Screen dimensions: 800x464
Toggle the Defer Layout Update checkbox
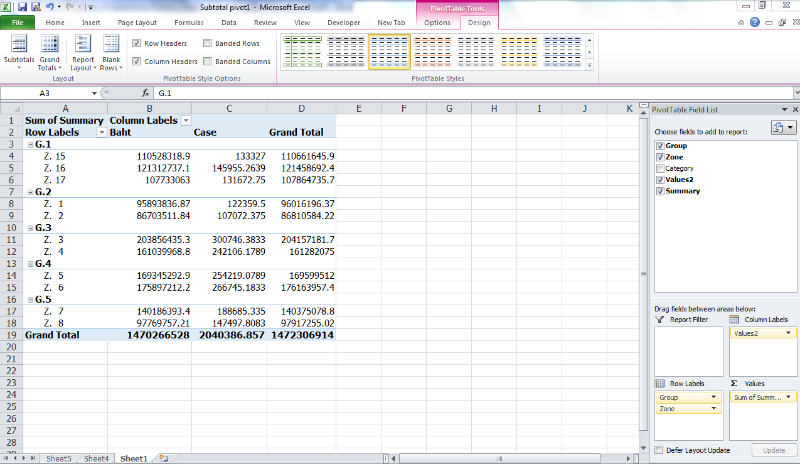coord(658,450)
